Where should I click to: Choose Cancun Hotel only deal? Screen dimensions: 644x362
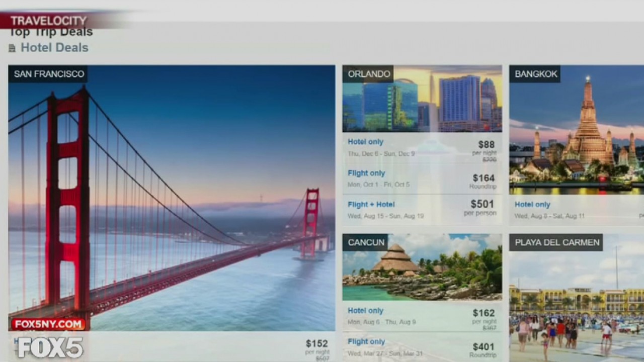365,311
